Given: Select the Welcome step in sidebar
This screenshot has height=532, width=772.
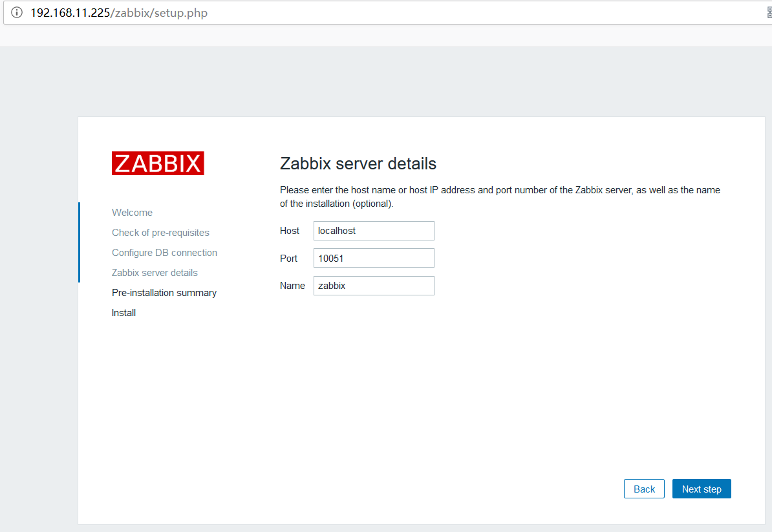Looking at the screenshot, I should click(132, 213).
